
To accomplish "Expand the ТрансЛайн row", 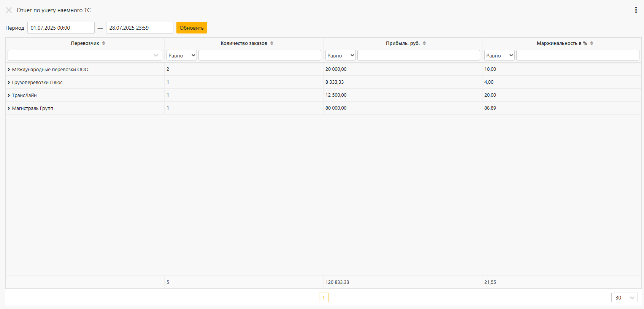I will click(x=9, y=96).
